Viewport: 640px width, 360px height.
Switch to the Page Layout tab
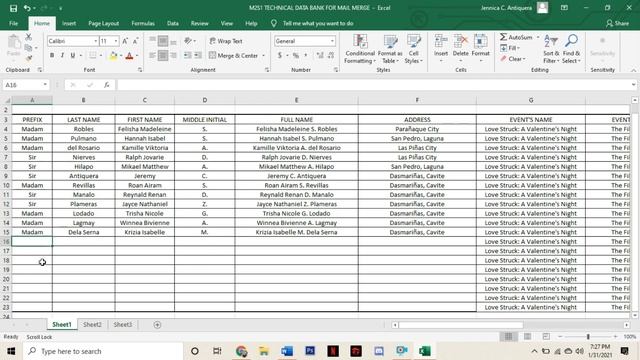tap(104, 23)
